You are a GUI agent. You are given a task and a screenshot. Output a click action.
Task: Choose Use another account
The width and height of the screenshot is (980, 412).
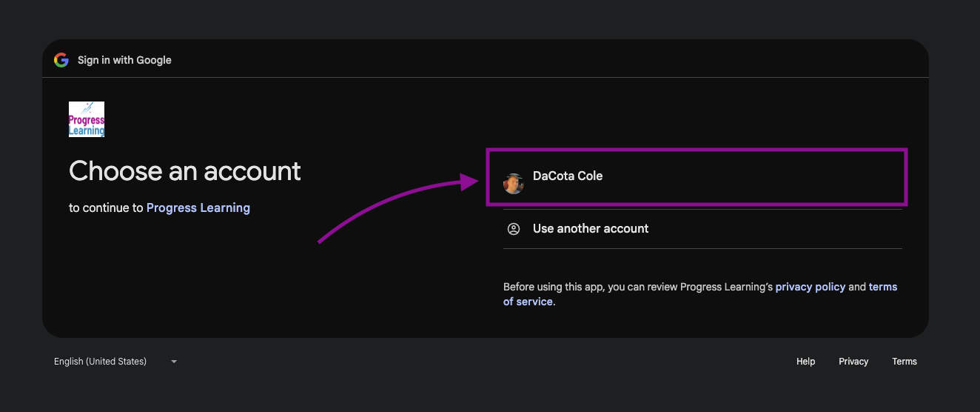pyautogui.click(x=591, y=229)
